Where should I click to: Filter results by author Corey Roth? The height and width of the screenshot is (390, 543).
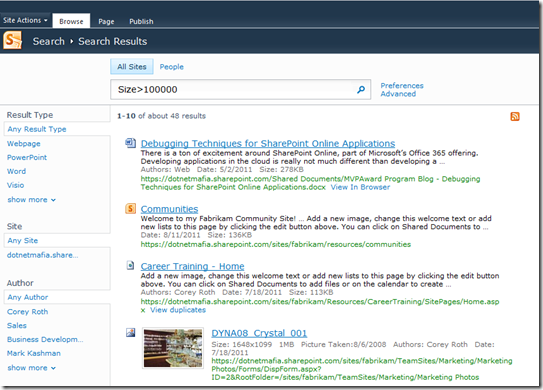point(27,312)
